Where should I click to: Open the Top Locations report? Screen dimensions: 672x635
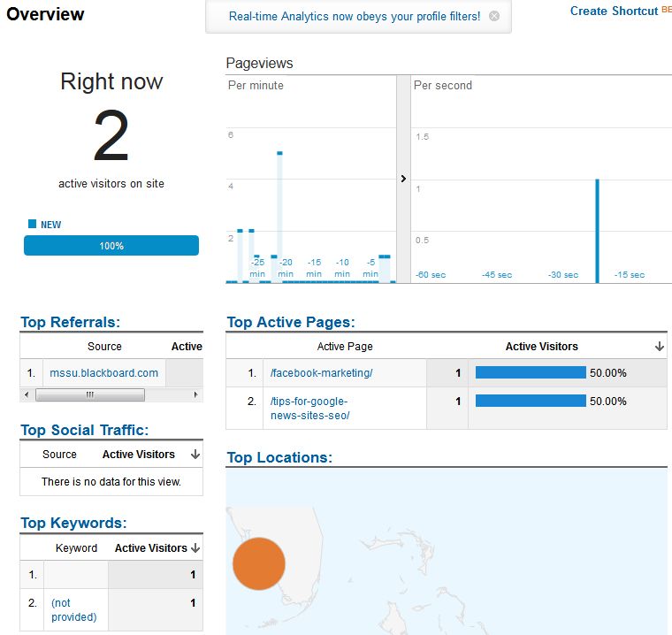(279, 457)
